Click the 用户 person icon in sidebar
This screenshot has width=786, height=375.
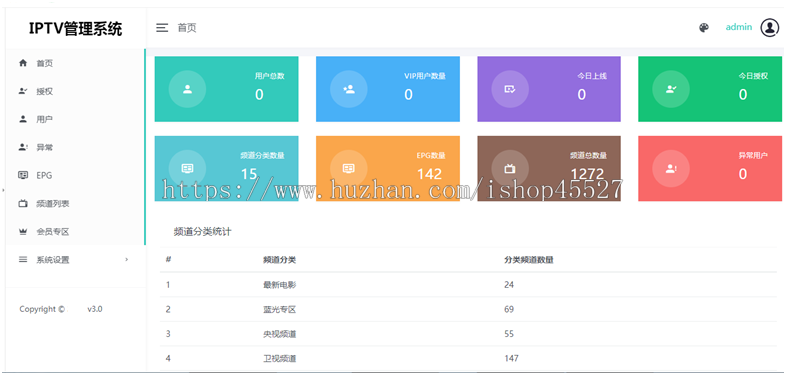click(23, 119)
